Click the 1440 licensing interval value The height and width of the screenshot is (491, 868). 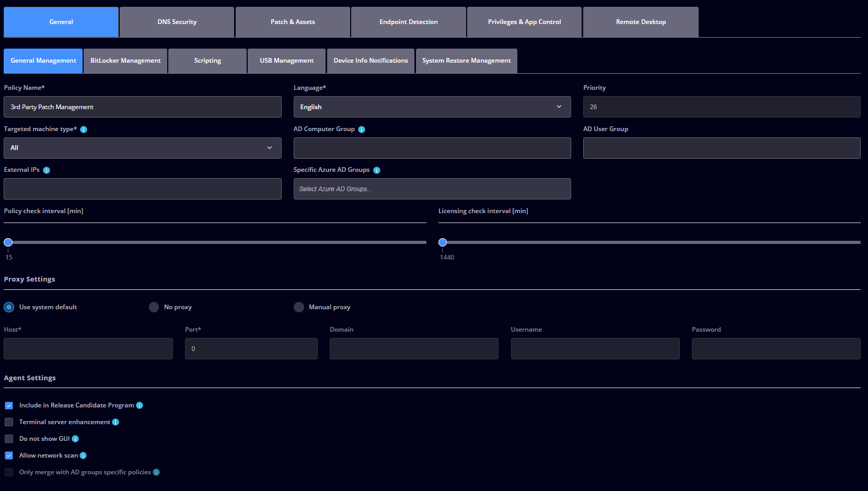[447, 258]
